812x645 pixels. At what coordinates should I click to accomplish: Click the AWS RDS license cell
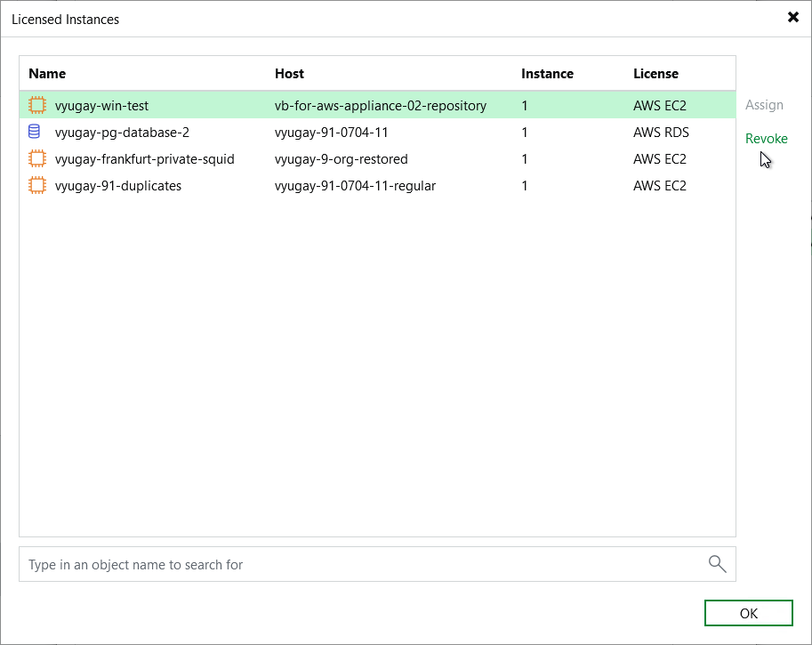click(661, 133)
